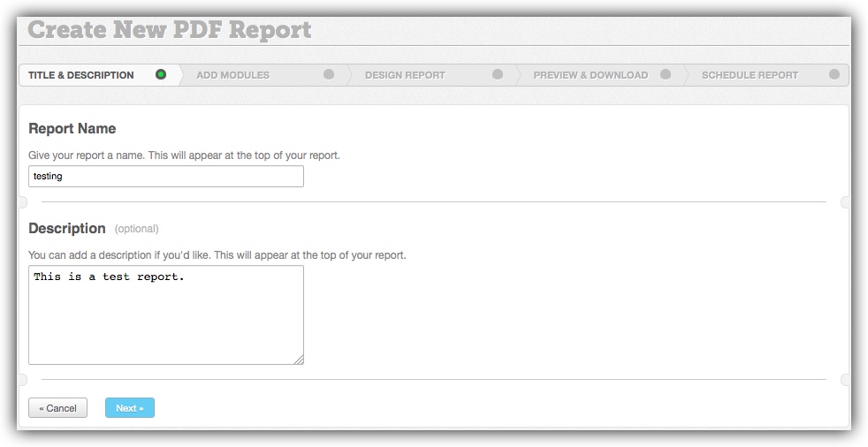
Task: Click the Description textarea resize handle
Action: click(299, 360)
